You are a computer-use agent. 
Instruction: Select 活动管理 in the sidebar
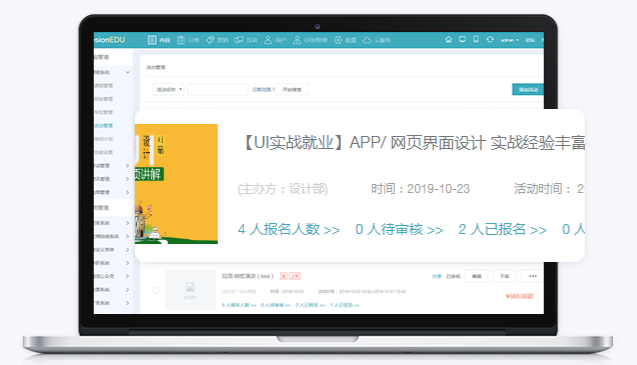104,126
